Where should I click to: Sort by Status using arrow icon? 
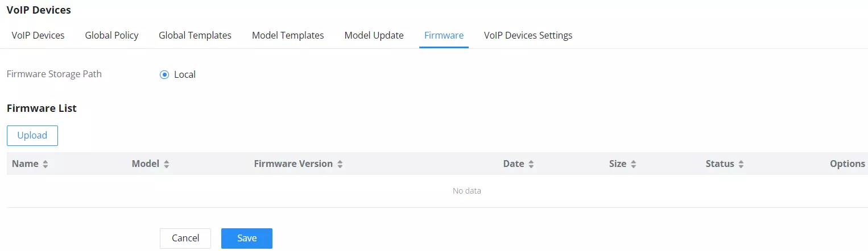point(741,164)
